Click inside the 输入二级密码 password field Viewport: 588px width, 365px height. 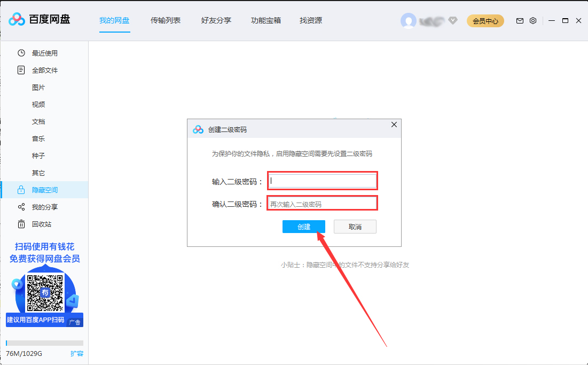pyautogui.click(x=322, y=181)
